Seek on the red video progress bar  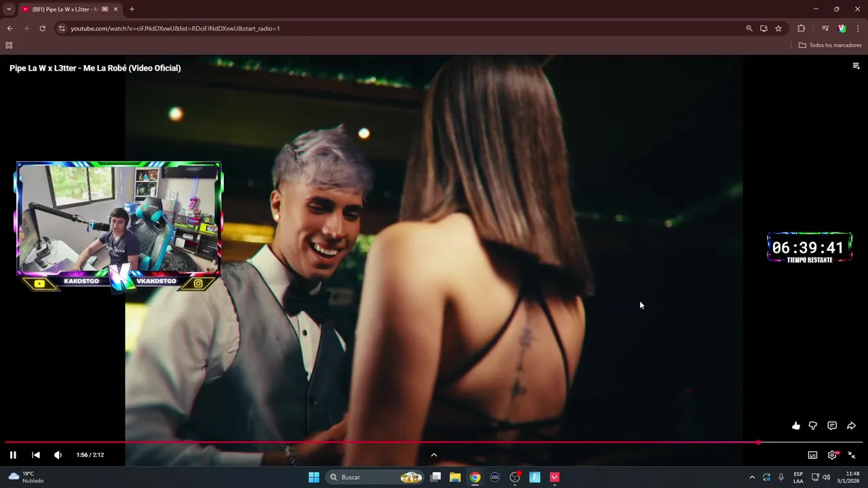pos(434,442)
